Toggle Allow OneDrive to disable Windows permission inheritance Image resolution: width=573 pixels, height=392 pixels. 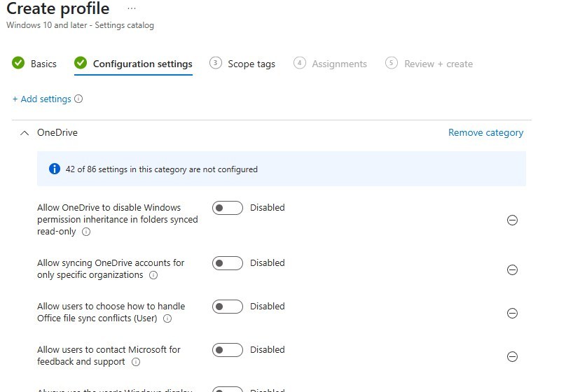[x=227, y=208]
